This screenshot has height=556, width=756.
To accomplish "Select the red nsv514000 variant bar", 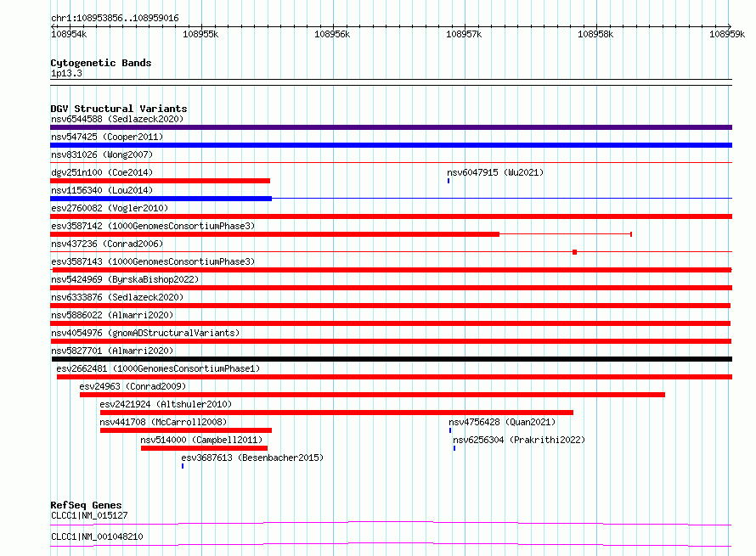I will point(205,448).
